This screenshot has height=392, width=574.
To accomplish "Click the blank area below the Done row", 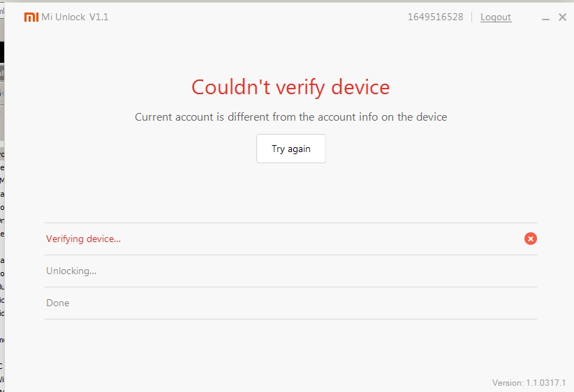I will [x=290, y=349].
